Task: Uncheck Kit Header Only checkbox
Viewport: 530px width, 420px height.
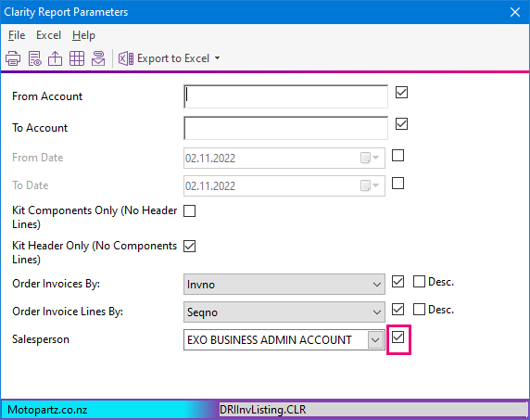Action: (x=189, y=246)
